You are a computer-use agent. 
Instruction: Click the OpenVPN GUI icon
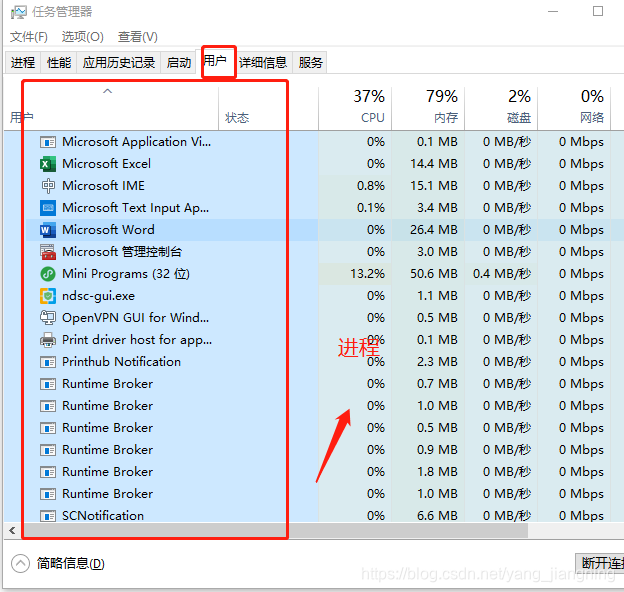click(48, 318)
